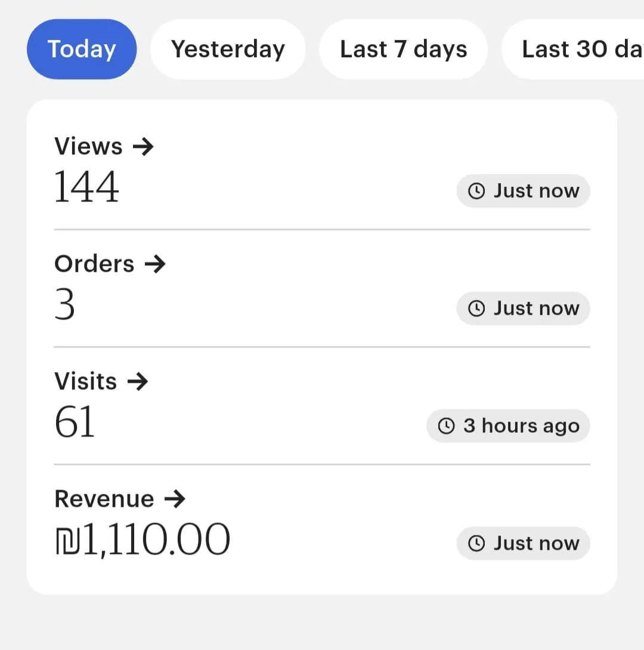644x650 pixels.
Task: Click the Just now badge for Orders
Action: point(523,308)
